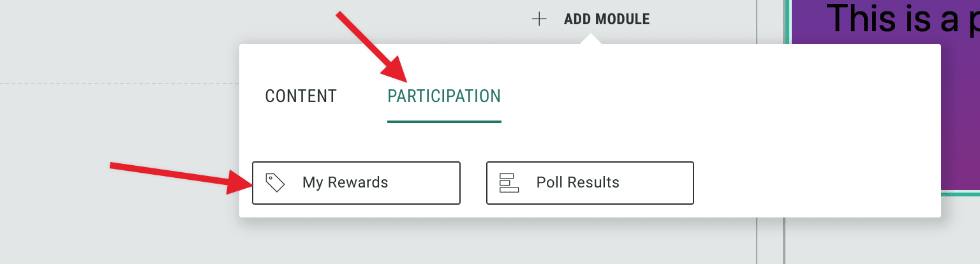Click the popup's pointer caret under Add Module
Image resolution: width=980 pixels, height=264 pixels.
point(591,40)
